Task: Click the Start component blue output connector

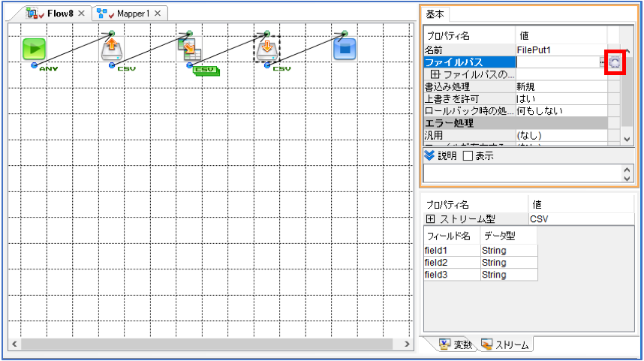Action: point(34,65)
